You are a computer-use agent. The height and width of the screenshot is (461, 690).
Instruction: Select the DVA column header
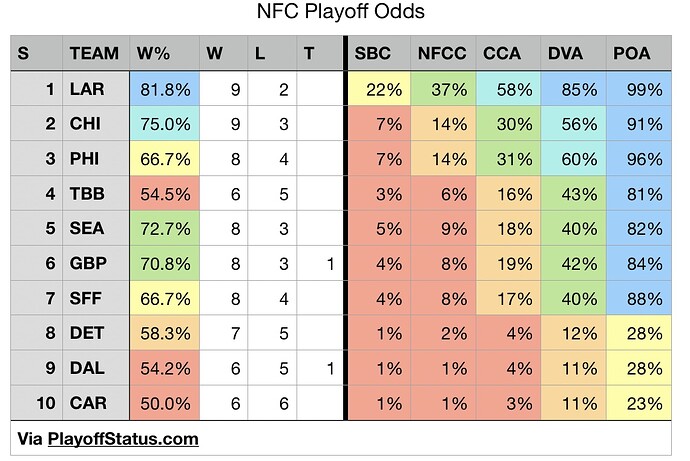(571, 53)
